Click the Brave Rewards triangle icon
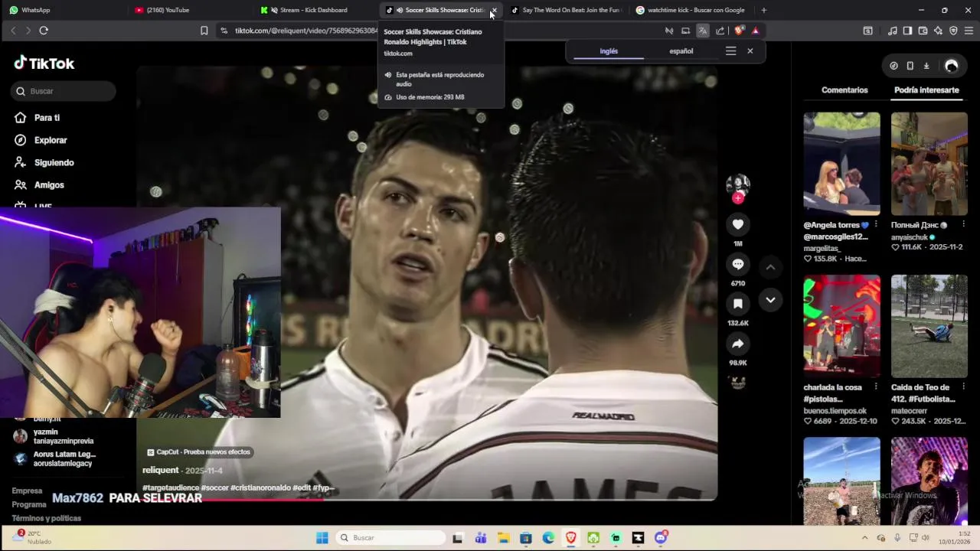 (x=756, y=31)
